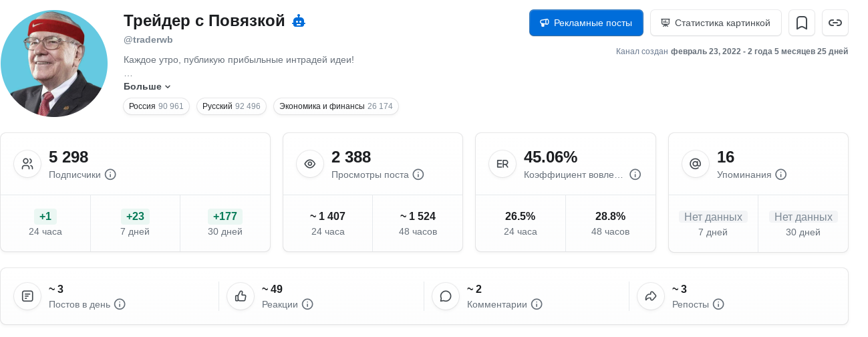Open Рекламные посты button
Viewport: 868px width, 337px height.
pos(586,23)
